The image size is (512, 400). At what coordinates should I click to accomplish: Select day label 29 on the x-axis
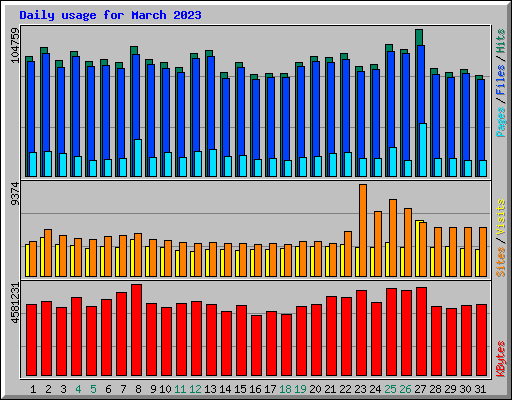pos(450,389)
